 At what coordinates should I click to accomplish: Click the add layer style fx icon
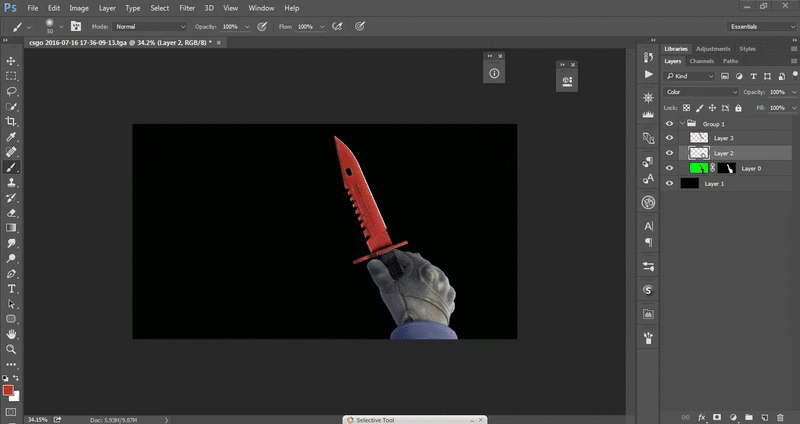click(x=702, y=417)
